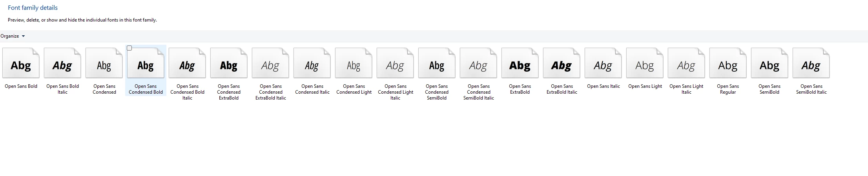Choose the Open Sans Condensed Light icon
868x176 pixels.
(354, 63)
